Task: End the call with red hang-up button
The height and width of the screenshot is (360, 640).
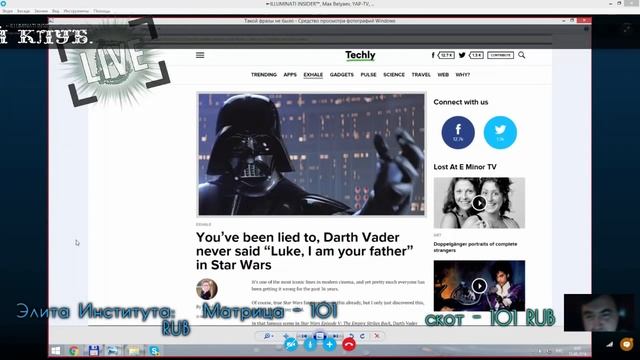Action: tap(349, 344)
